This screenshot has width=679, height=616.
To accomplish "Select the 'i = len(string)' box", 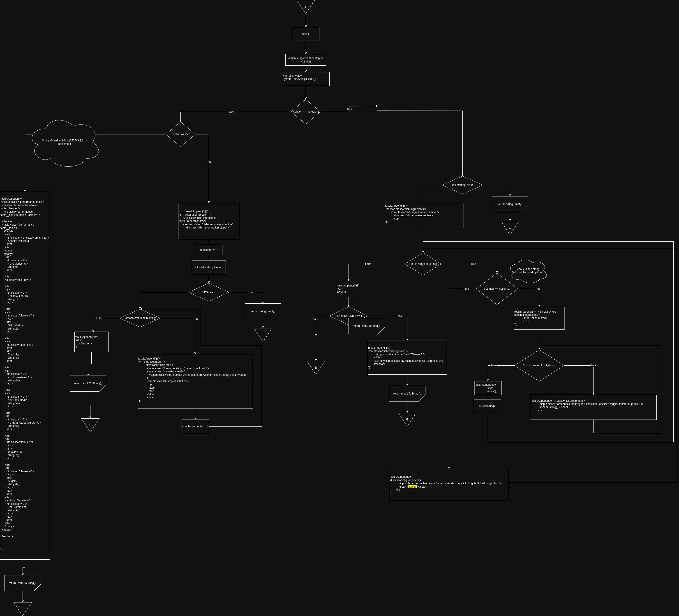I will [x=487, y=406].
